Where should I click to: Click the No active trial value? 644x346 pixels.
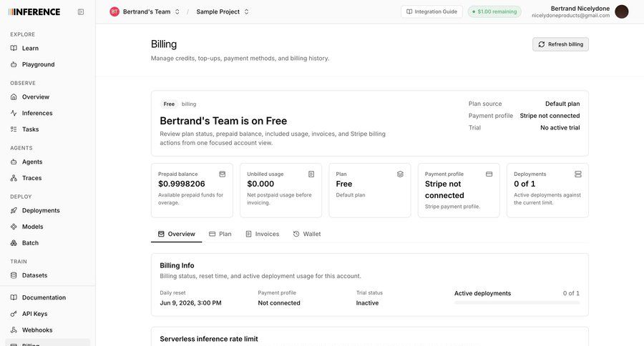[x=560, y=128]
